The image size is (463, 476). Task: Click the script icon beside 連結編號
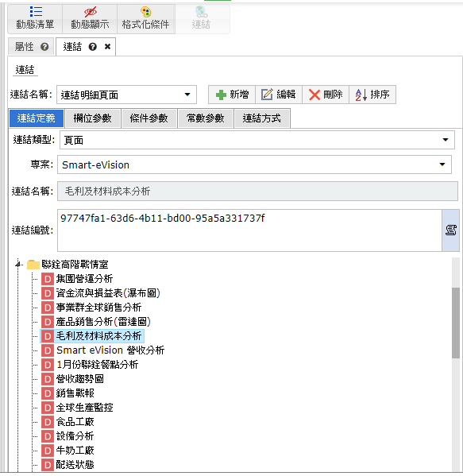450,230
